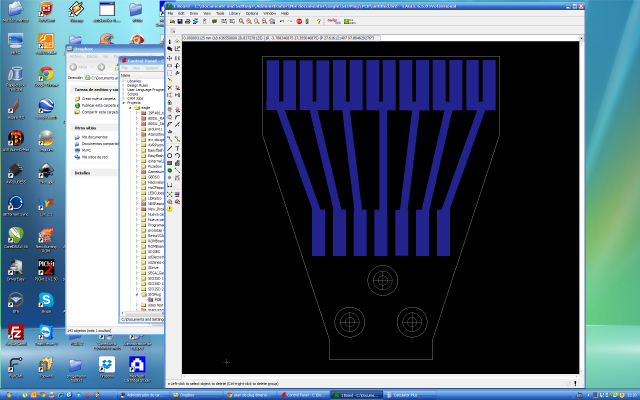Click the Zoom to fit icon

click(243, 21)
